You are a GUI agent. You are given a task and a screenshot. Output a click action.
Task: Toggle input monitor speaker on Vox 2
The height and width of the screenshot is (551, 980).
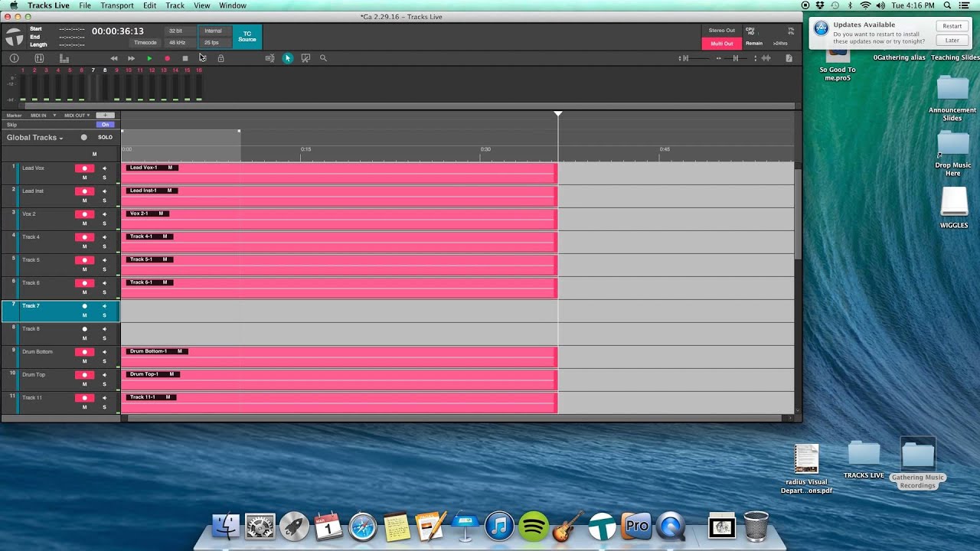(104, 214)
